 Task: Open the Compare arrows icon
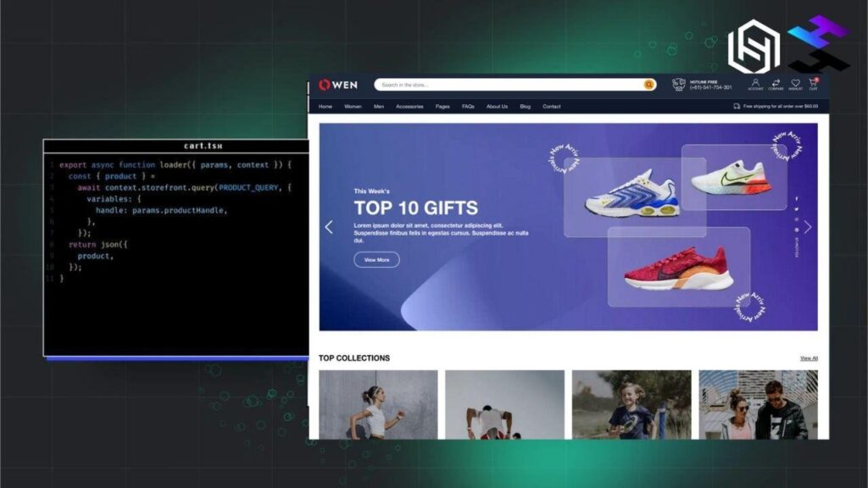[776, 84]
